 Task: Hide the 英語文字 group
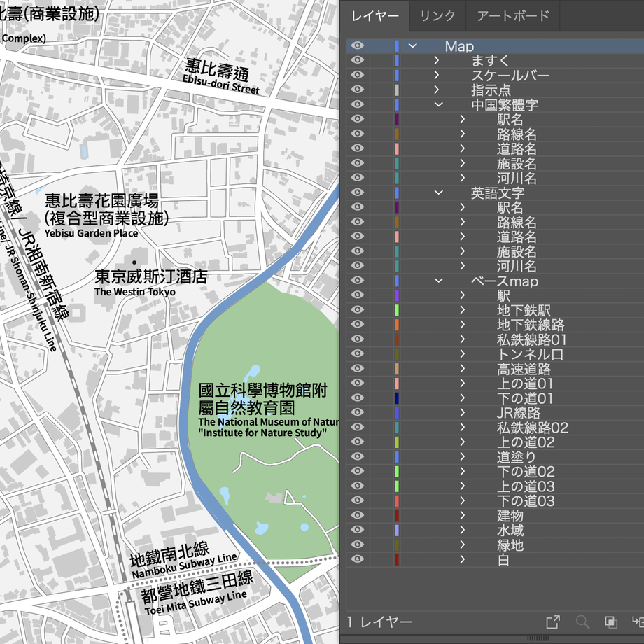pos(357,192)
